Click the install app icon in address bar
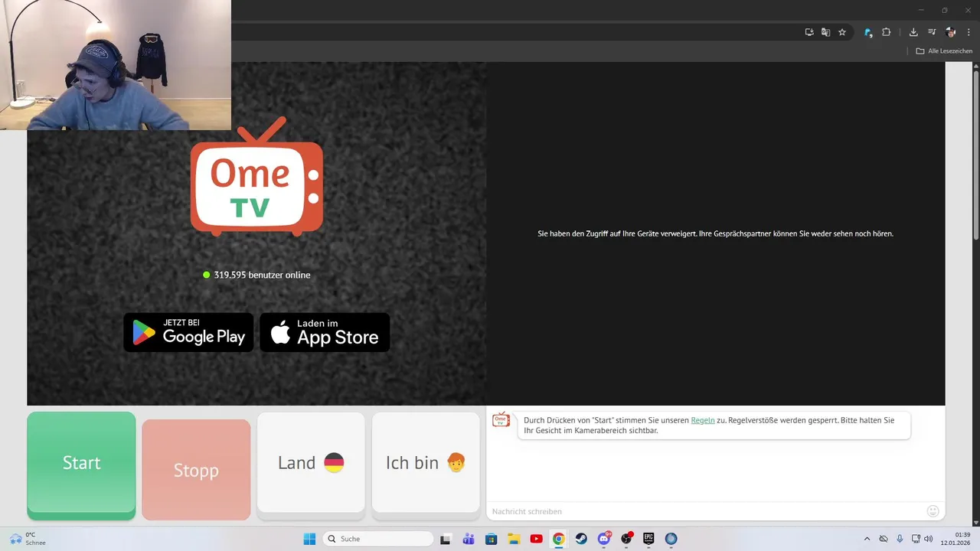The image size is (980, 551). 809,32
